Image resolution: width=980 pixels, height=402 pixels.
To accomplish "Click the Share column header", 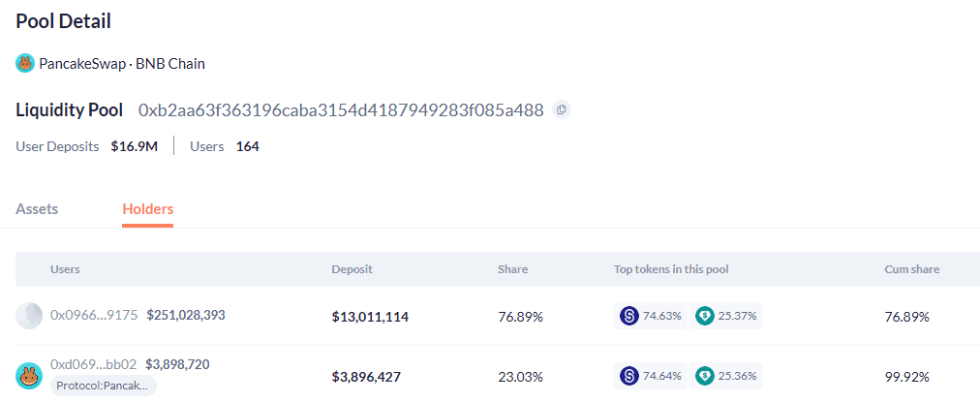I will 512,269.
